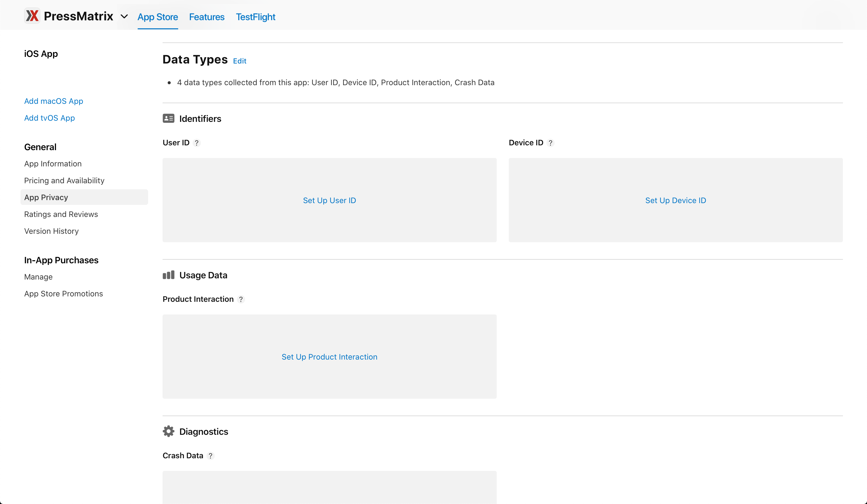The width and height of the screenshot is (867, 504).
Task: Click the Identifiers section heading
Action: tap(200, 119)
